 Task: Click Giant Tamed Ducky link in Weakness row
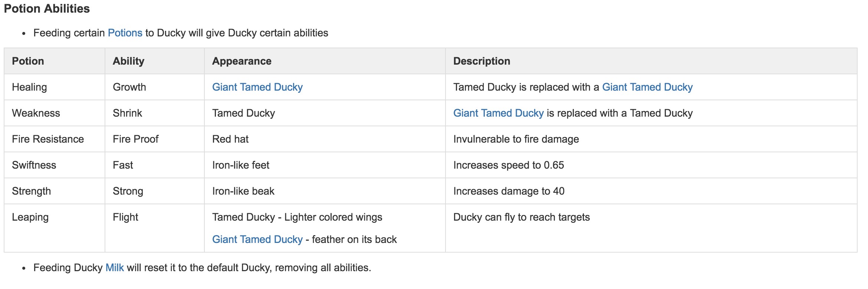pos(498,113)
